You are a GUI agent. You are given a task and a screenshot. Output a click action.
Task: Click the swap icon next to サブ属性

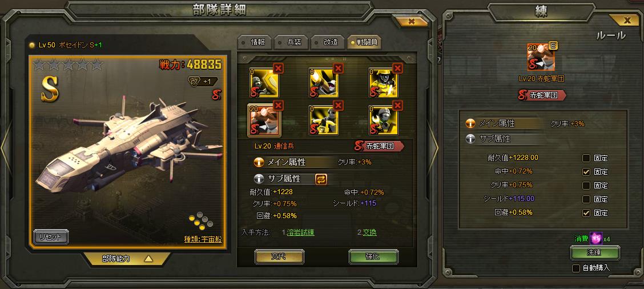pos(321,179)
